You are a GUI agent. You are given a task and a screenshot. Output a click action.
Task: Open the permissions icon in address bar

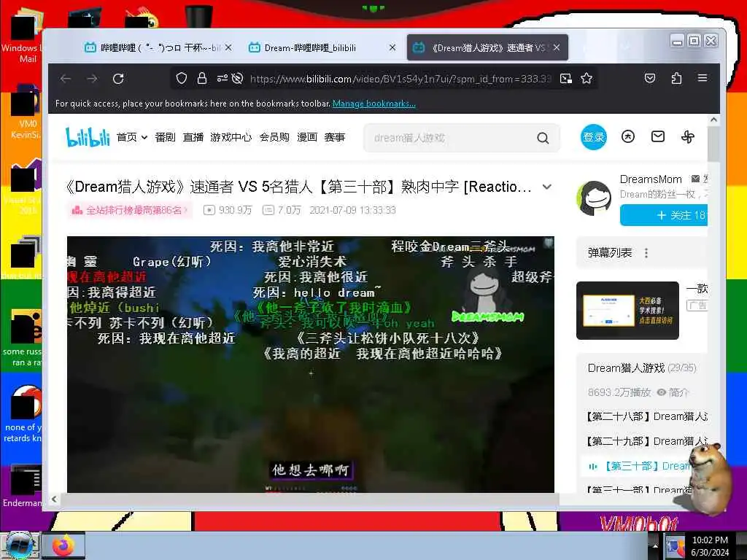[222, 79]
